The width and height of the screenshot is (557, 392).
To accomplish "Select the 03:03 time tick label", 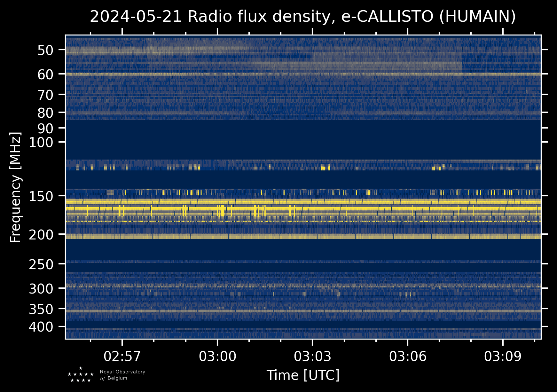I will click(x=312, y=356).
